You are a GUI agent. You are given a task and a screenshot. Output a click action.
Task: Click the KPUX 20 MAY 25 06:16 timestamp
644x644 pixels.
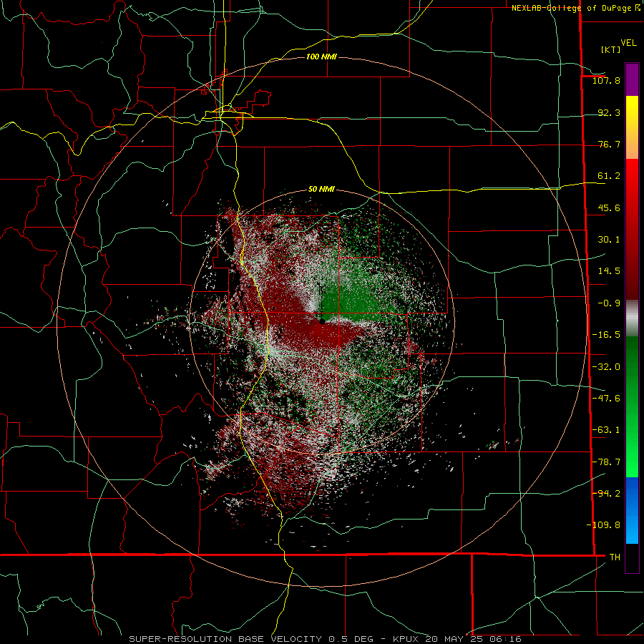click(457, 639)
